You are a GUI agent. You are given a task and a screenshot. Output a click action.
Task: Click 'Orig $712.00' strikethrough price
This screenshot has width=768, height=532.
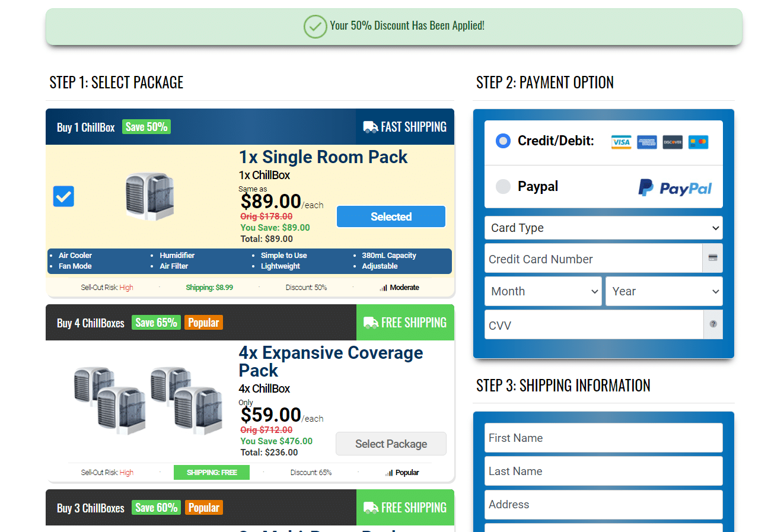tap(266, 430)
